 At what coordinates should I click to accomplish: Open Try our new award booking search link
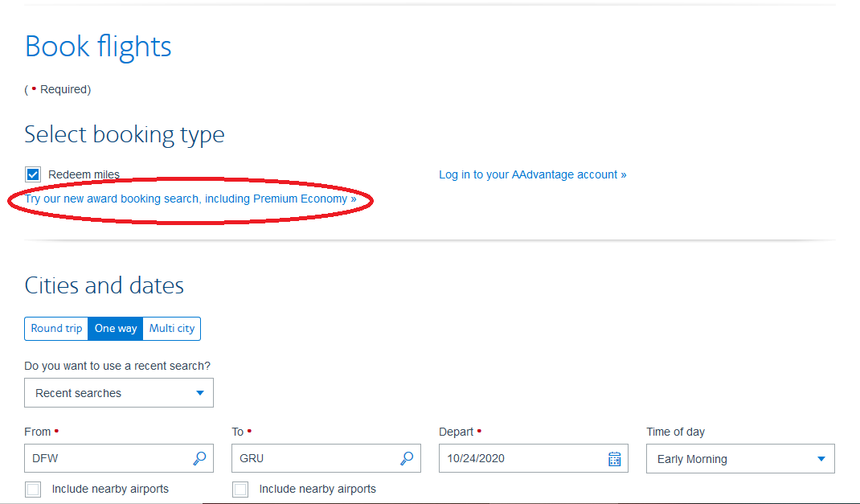190,199
